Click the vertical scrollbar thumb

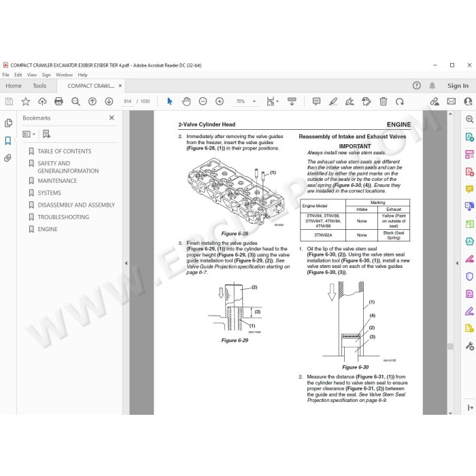(x=450, y=346)
